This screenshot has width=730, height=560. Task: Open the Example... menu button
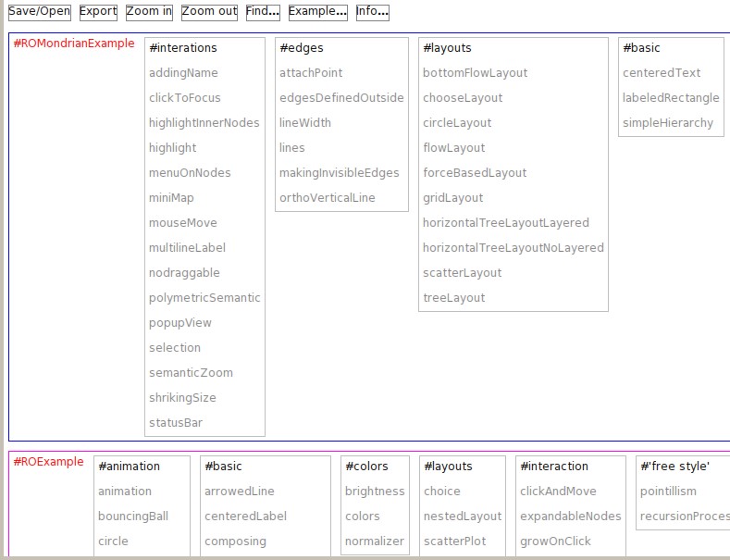pos(318,12)
